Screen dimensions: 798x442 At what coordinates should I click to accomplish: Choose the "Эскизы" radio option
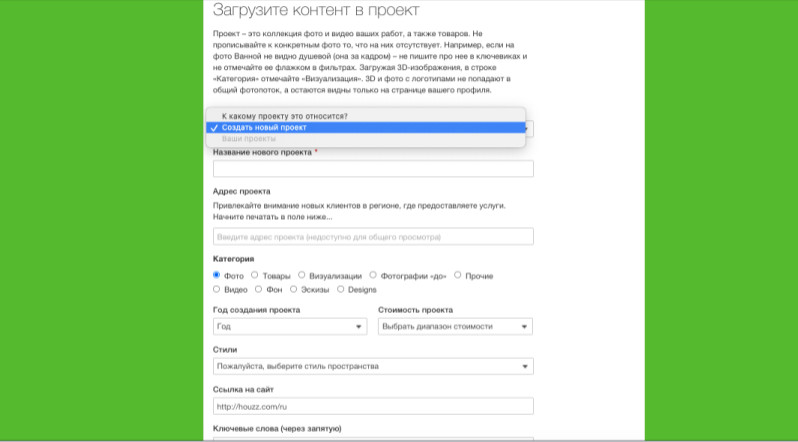click(293, 289)
